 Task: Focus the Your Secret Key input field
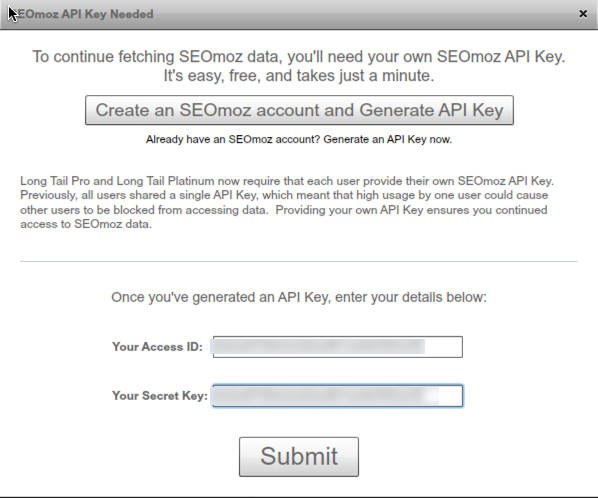tap(338, 396)
